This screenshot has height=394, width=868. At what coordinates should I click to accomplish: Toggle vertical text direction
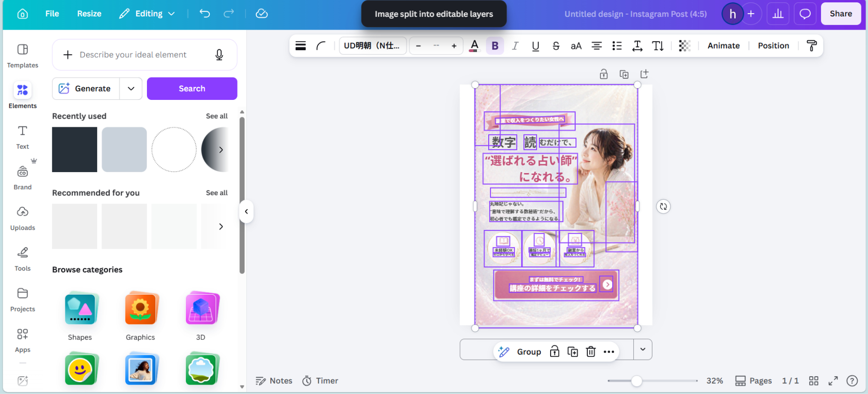(x=658, y=45)
